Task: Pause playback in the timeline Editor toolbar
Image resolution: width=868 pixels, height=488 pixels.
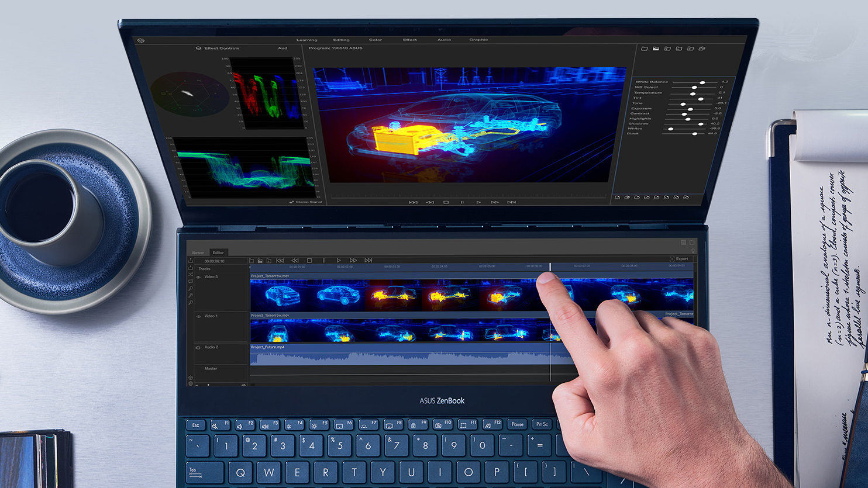Action: point(324,260)
